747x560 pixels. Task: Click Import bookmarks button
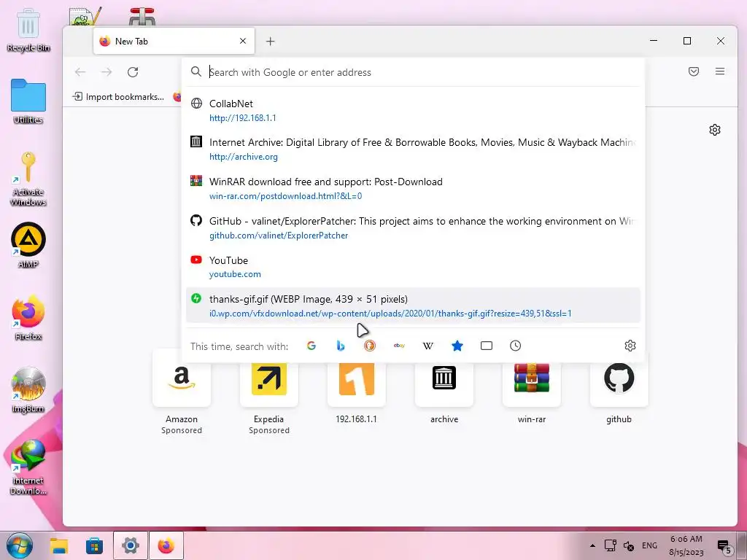pos(118,97)
